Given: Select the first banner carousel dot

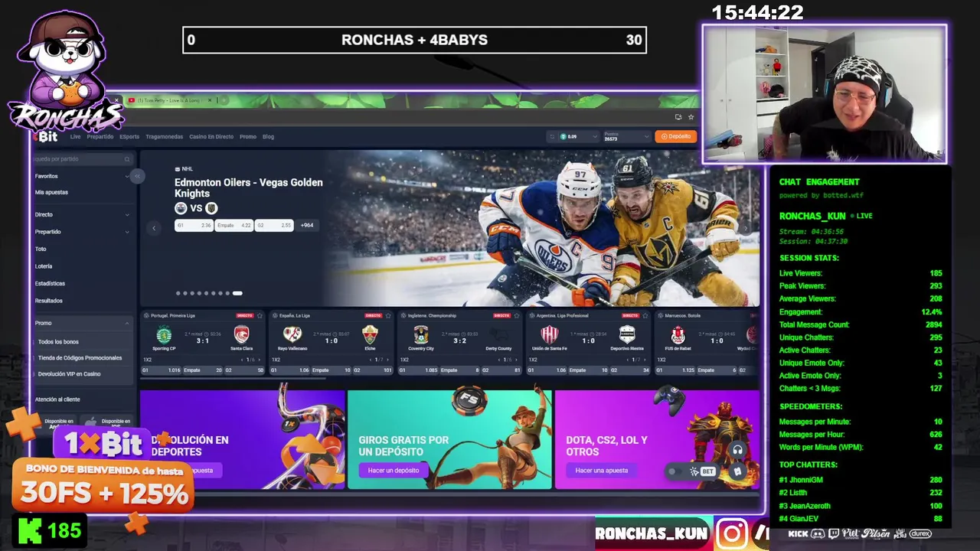Looking at the screenshot, I should click(x=178, y=293).
